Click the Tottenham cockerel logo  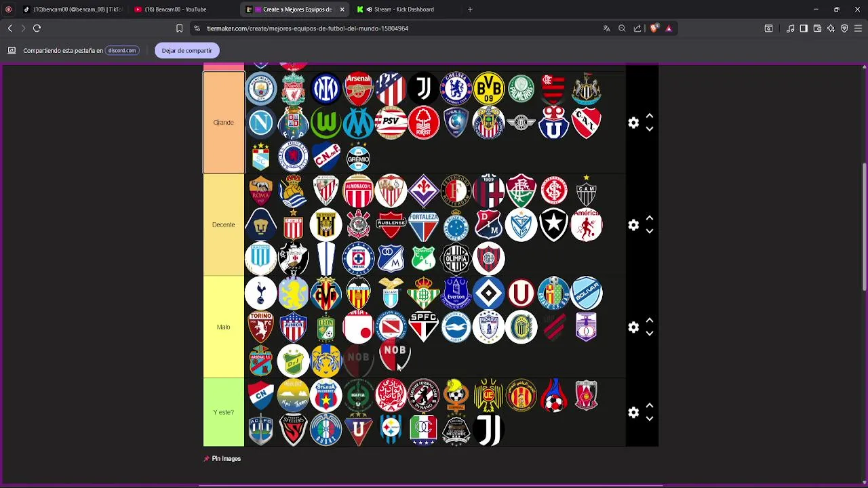(261, 293)
